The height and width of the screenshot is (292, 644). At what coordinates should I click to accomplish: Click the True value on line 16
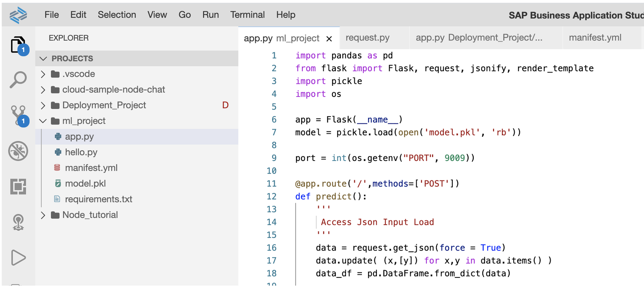click(491, 248)
